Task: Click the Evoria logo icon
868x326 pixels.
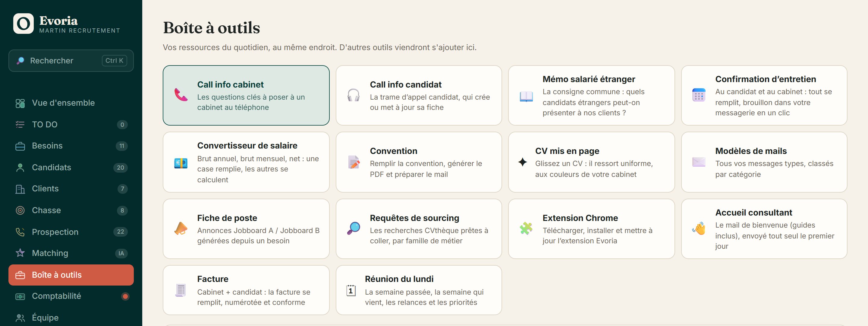Action: click(x=23, y=24)
